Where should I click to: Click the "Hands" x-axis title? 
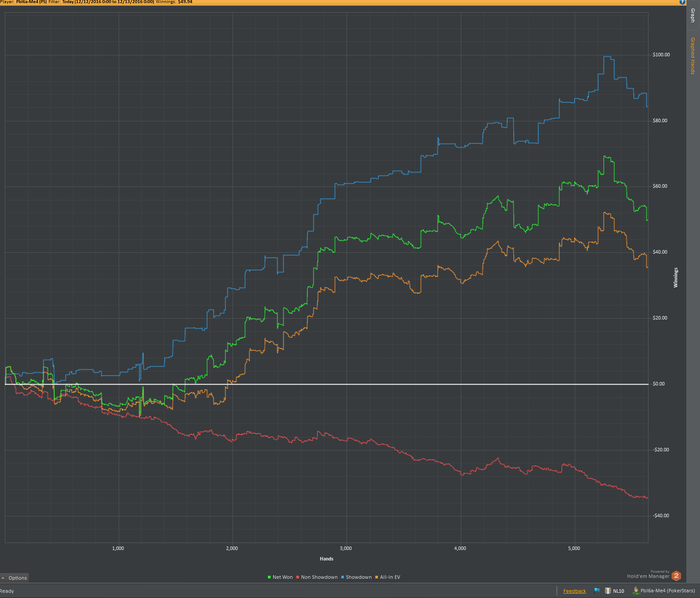(326, 559)
